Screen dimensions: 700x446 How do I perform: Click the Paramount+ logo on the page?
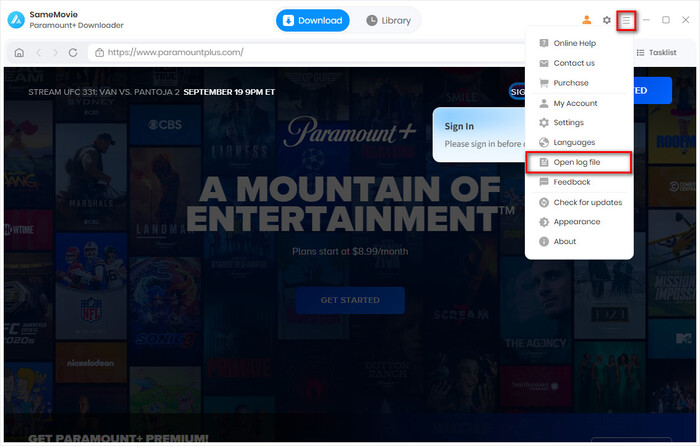350,132
